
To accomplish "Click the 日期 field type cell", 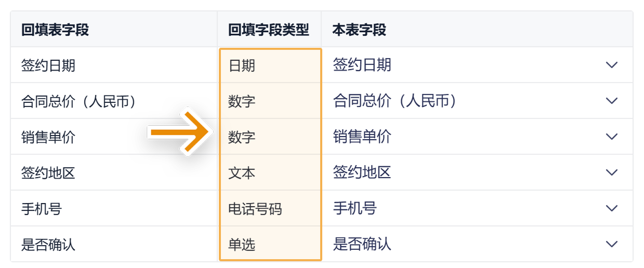I will point(270,65).
